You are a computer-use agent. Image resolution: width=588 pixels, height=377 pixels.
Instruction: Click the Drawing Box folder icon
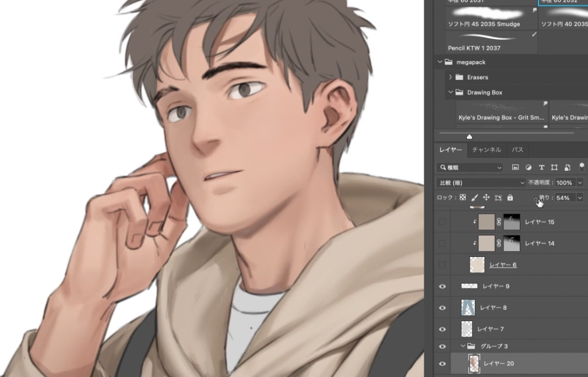tap(459, 92)
